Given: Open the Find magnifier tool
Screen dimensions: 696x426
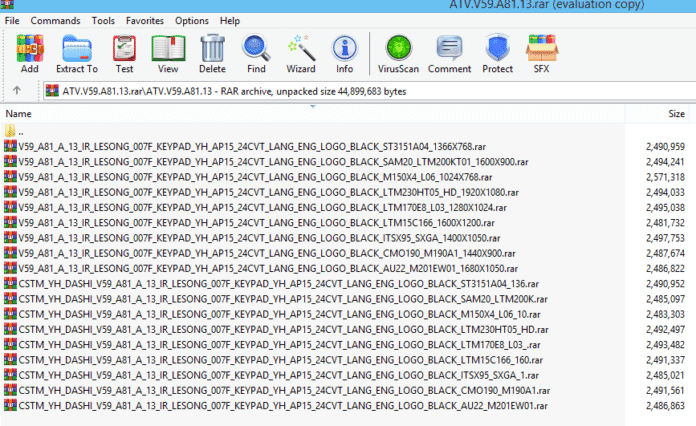Looking at the screenshot, I should [x=256, y=52].
